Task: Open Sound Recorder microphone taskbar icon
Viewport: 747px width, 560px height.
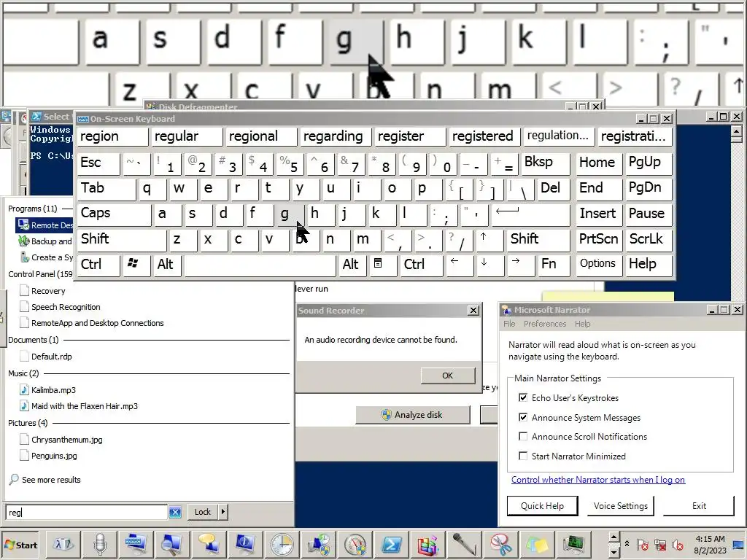Action: (x=464, y=544)
